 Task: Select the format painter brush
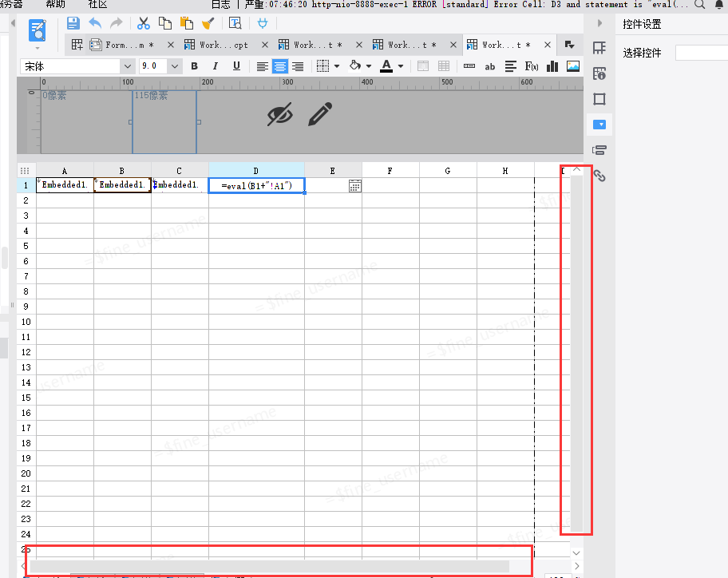coord(208,23)
